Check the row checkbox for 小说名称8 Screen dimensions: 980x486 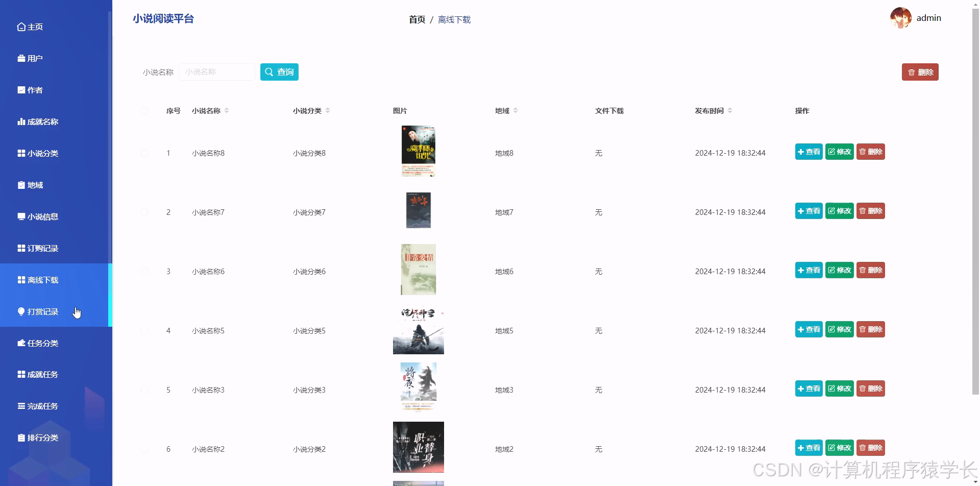(144, 153)
